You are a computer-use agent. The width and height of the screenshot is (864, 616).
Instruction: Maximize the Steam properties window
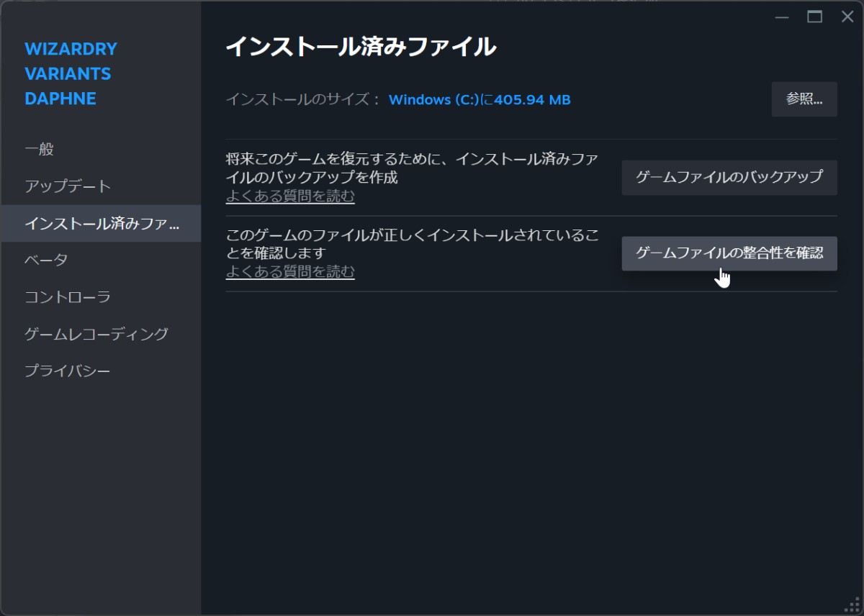point(816,16)
